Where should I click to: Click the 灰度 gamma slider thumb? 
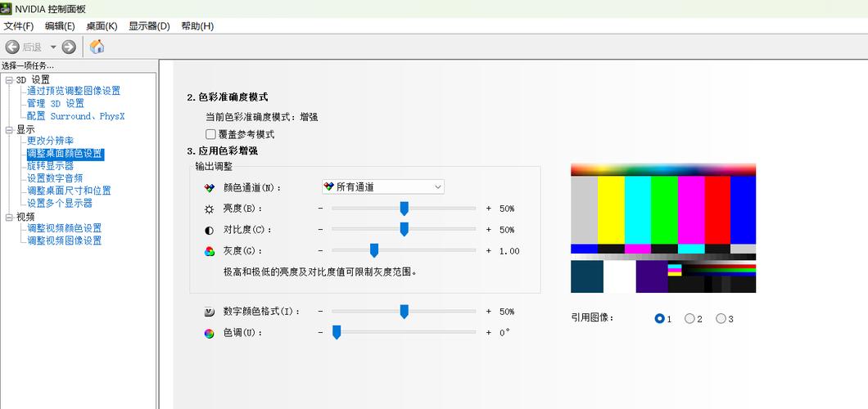[x=374, y=250]
